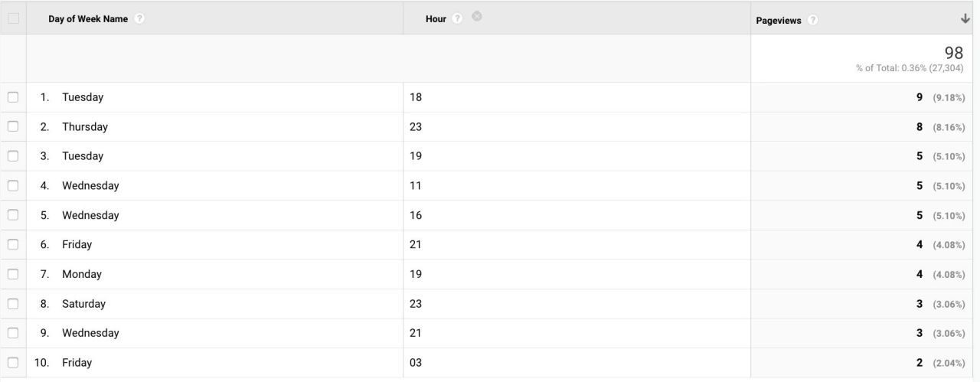Check the box for row 1 Tuesday

[x=13, y=97]
